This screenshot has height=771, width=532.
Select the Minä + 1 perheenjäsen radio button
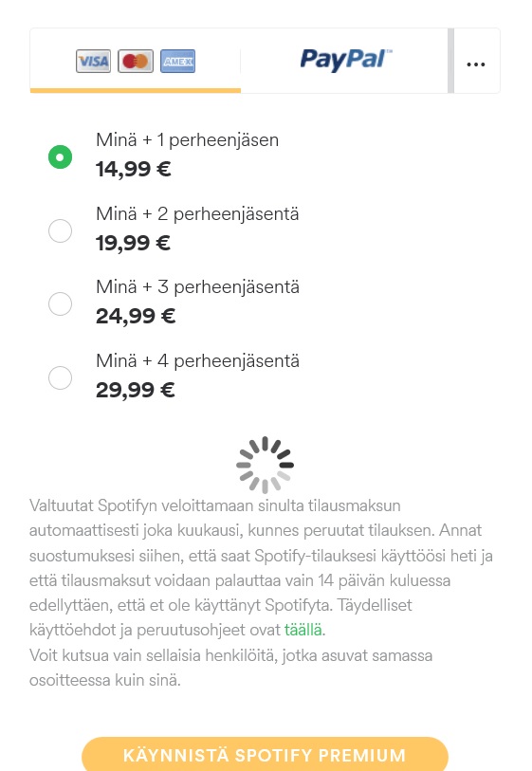point(60,156)
